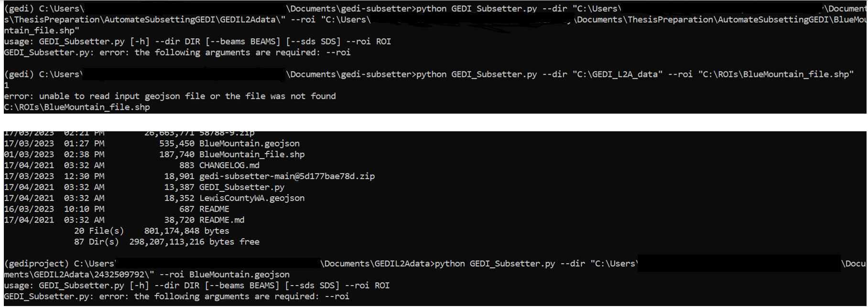This screenshot has height=307, width=868.
Task: Click the final '--roi' required error line
Action: click(177, 297)
